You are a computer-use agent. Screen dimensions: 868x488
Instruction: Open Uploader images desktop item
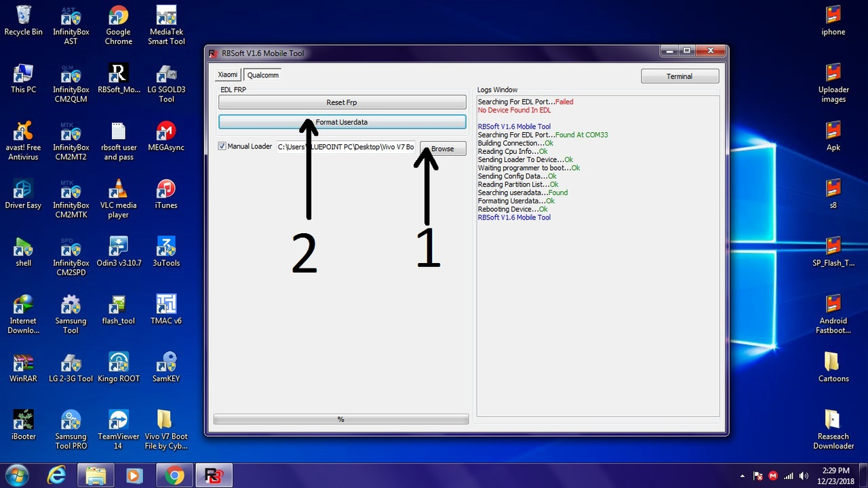833,83
